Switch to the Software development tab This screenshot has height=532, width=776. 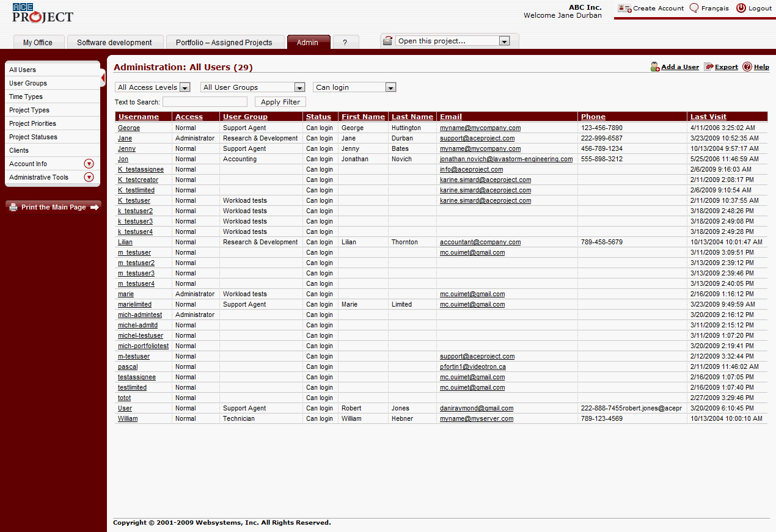pos(114,42)
